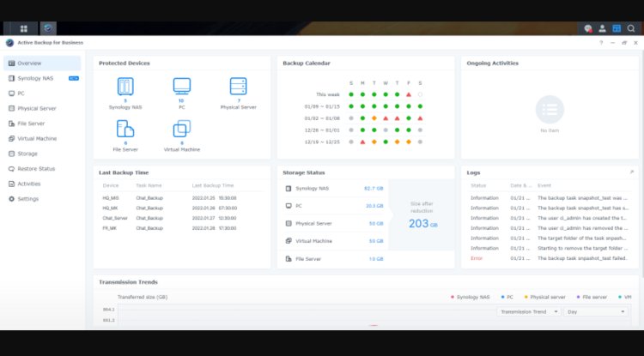Image resolution: width=644 pixels, height=356 pixels.
Task: Click the Last Backup Time column header
Action: (213, 185)
